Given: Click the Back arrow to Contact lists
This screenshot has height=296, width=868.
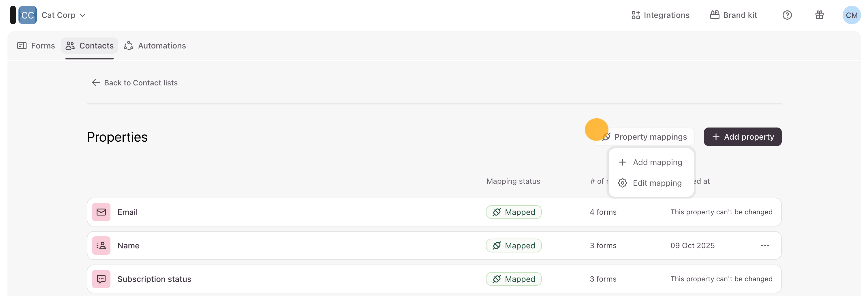Looking at the screenshot, I should click(x=96, y=83).
